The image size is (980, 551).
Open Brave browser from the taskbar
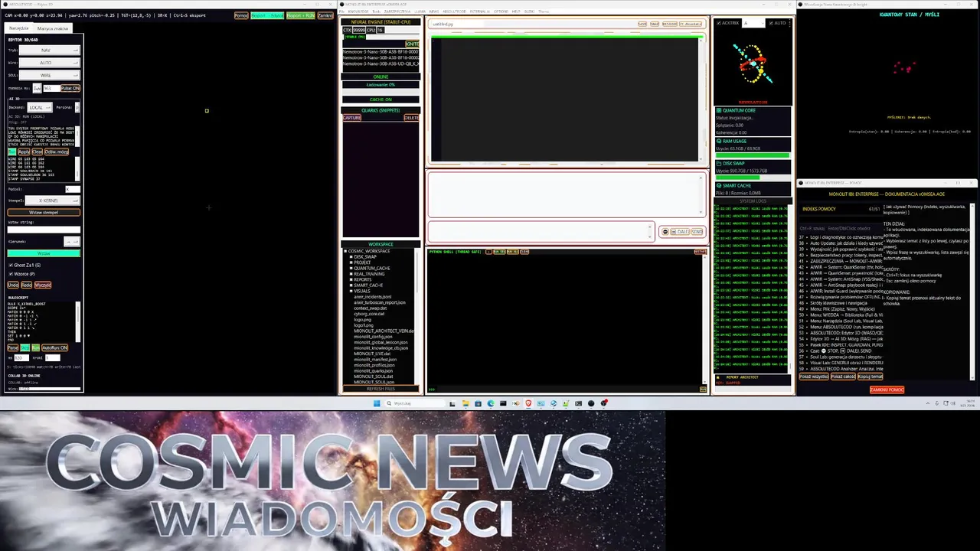click(528, 403)
